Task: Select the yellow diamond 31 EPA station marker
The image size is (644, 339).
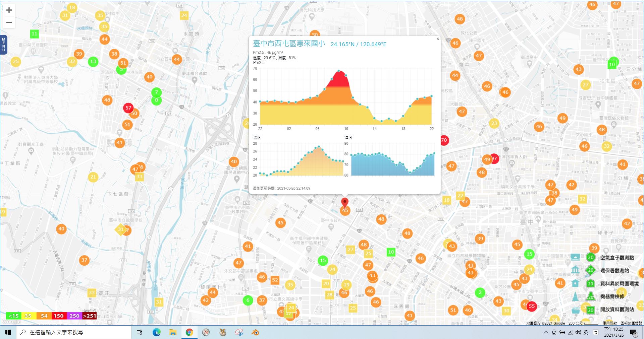Action: pyautogui.click(x=120, y=229)
